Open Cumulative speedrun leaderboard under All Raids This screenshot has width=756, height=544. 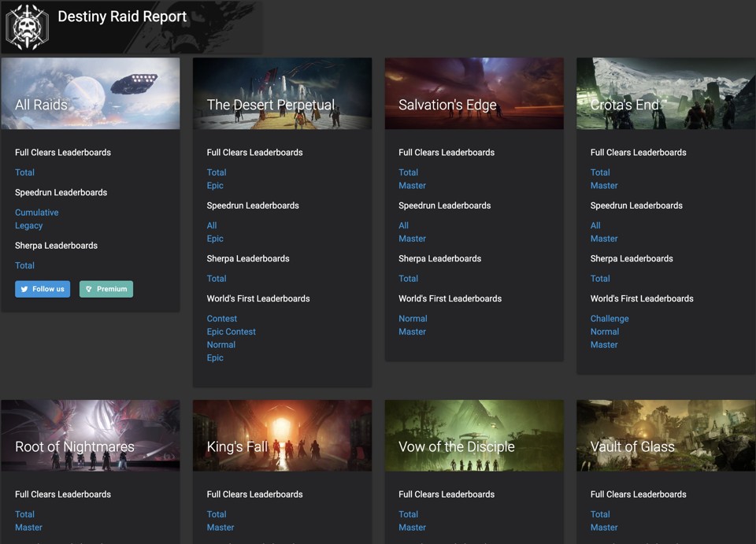[37, 213]
